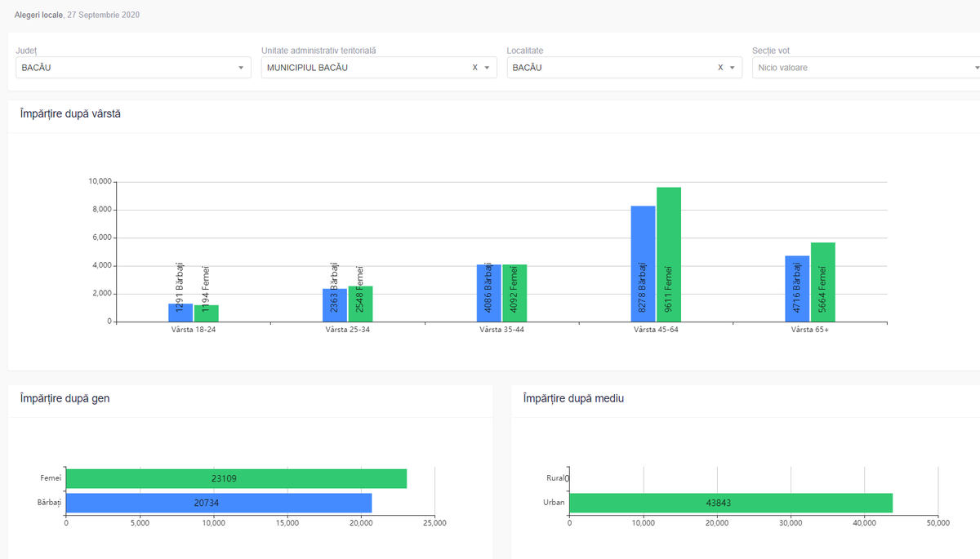Viewport: 980px width, 559px height.
Task: Click the Bărbați 20734 horizontal bar
Action: pos(218,503)
